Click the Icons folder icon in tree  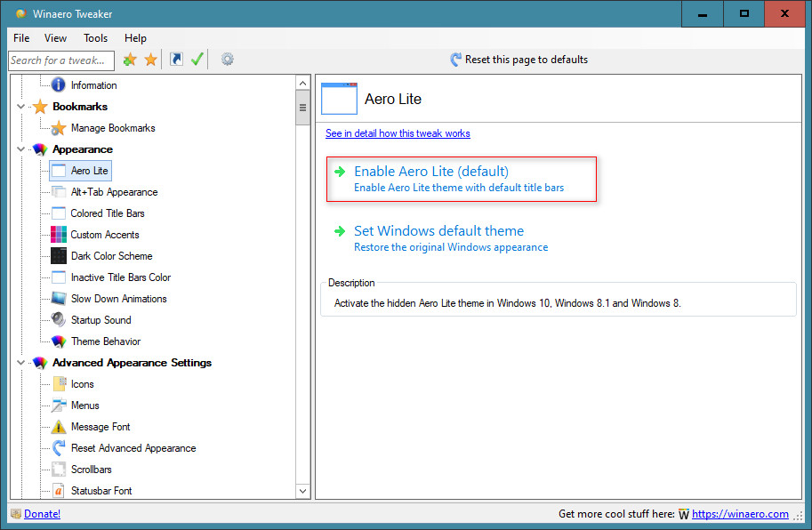(59, 383)
